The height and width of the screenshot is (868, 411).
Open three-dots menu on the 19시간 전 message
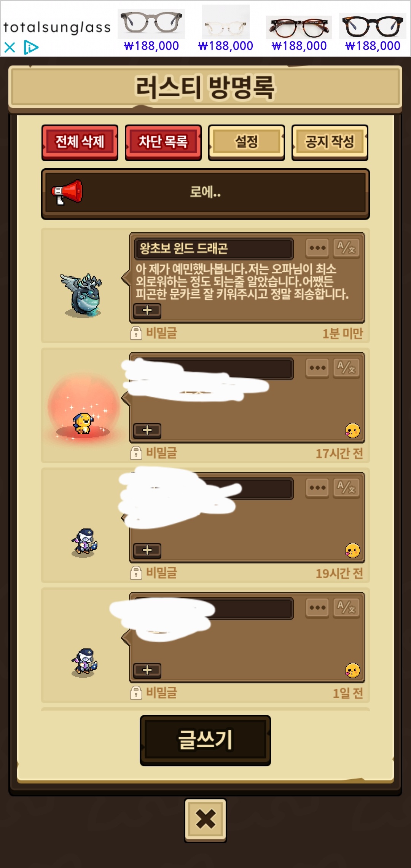(317, 488)
